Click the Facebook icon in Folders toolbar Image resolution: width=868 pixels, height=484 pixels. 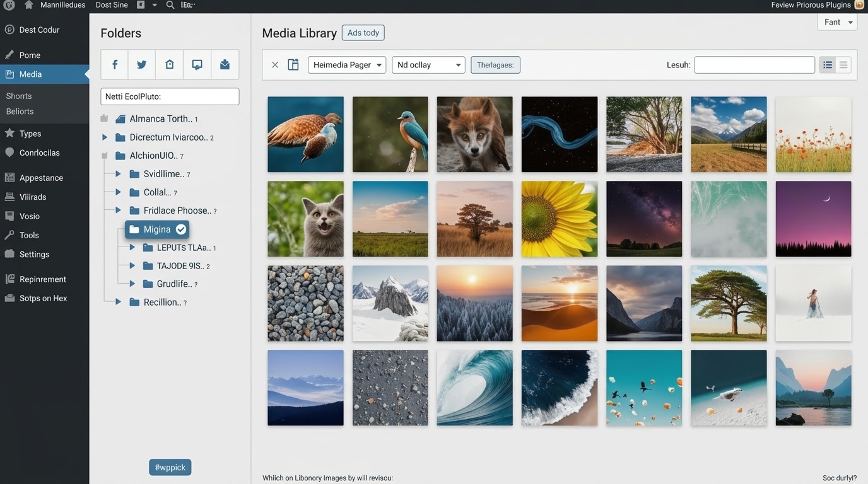pyautogui.click(x=115, y=64)
